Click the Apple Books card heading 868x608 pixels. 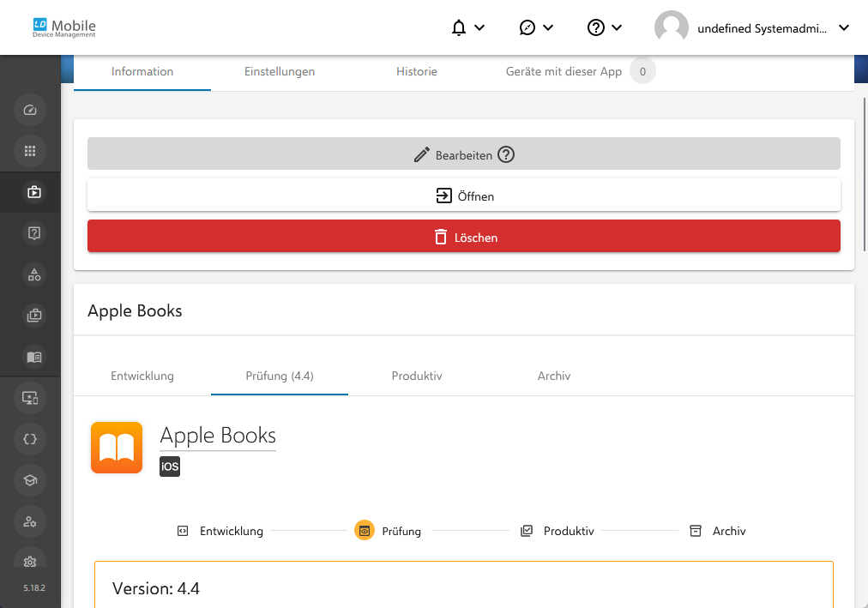point(135,311)
